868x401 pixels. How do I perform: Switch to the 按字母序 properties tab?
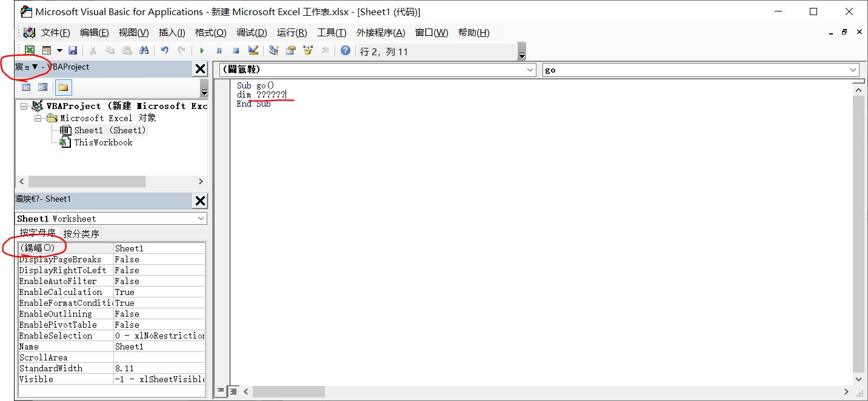coord(38,233)
